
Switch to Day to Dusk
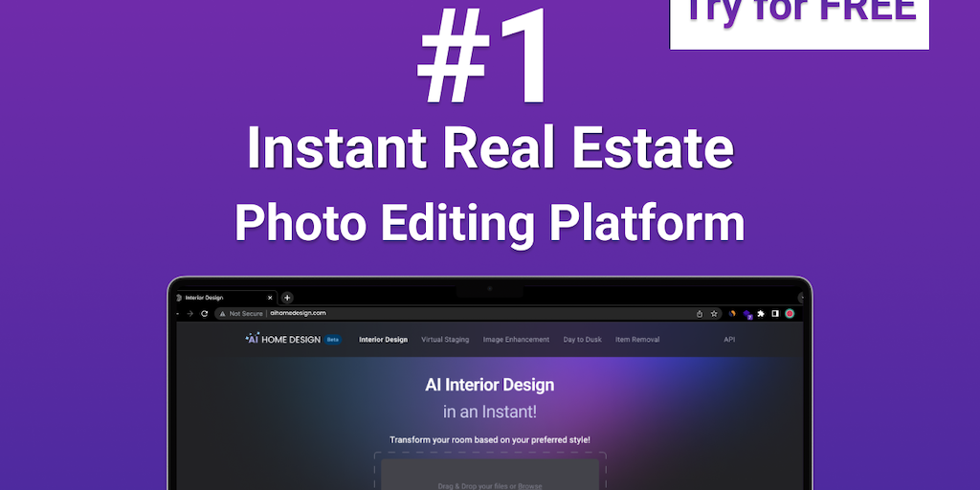click(x=583, y=340)
